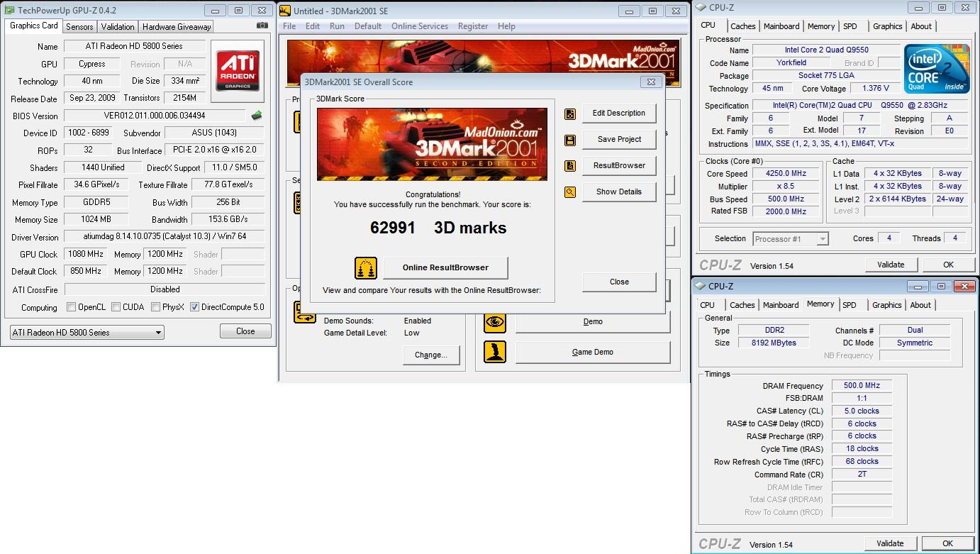Viewport: 980px width, 554px height.
Task: Click the Demo button in 3DMark
Action: click(593, 322)
